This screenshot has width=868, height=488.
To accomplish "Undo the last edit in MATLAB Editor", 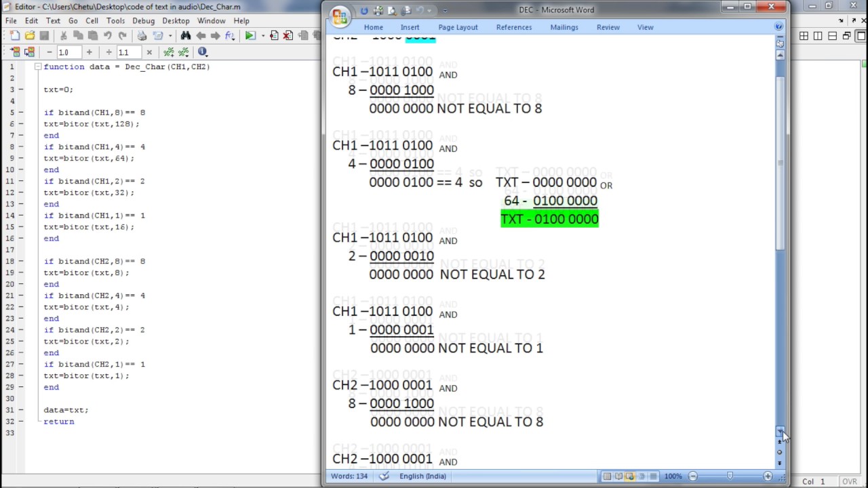I will pos(108,36).
